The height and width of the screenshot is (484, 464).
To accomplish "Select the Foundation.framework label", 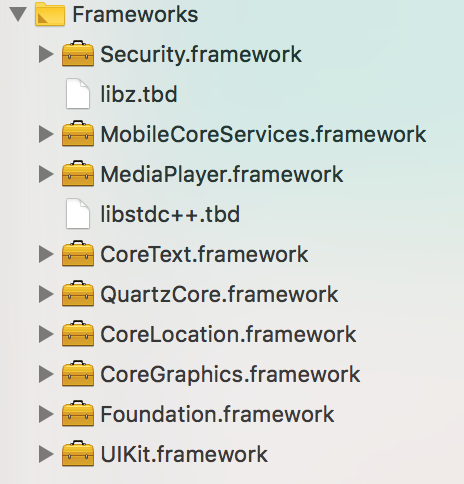I will (x=217, y=414).
